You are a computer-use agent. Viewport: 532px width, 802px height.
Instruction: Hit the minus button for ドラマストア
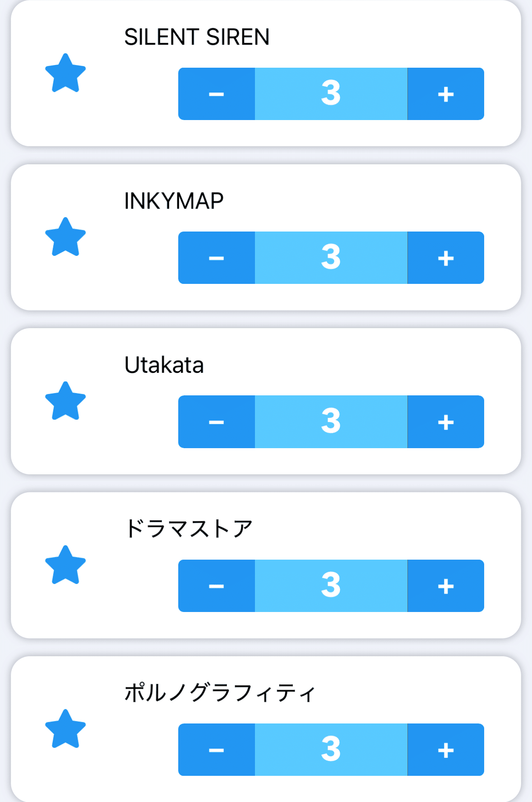click(217, 586)
